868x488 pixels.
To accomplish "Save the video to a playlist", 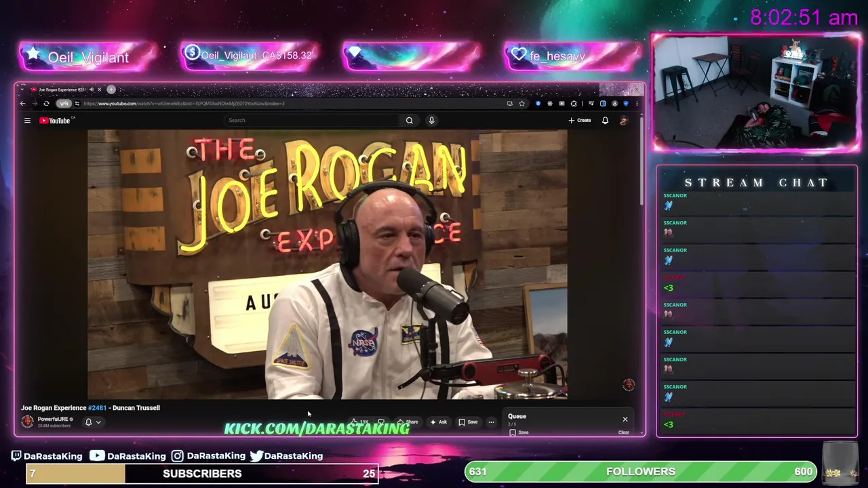I will [468, 422].
